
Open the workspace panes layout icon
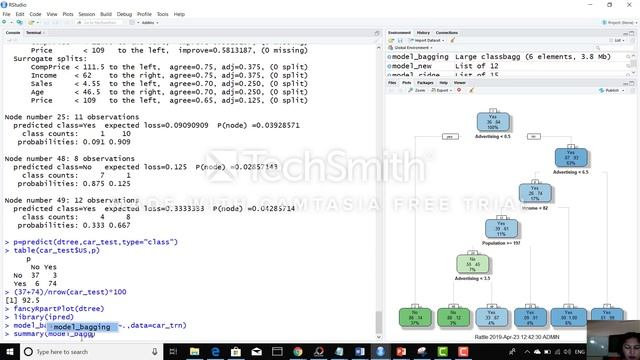[x=132, y=22]
